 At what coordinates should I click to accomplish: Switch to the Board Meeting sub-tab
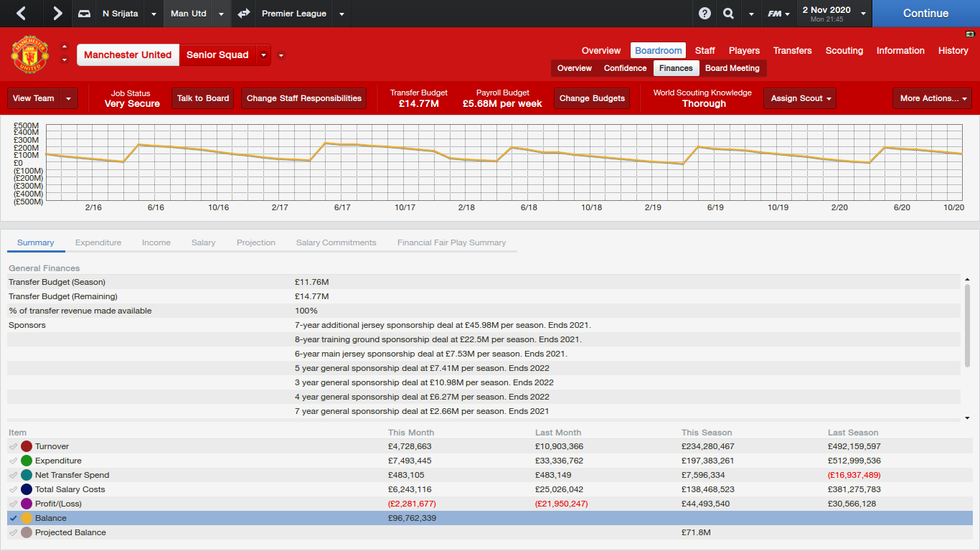point(732,68)
